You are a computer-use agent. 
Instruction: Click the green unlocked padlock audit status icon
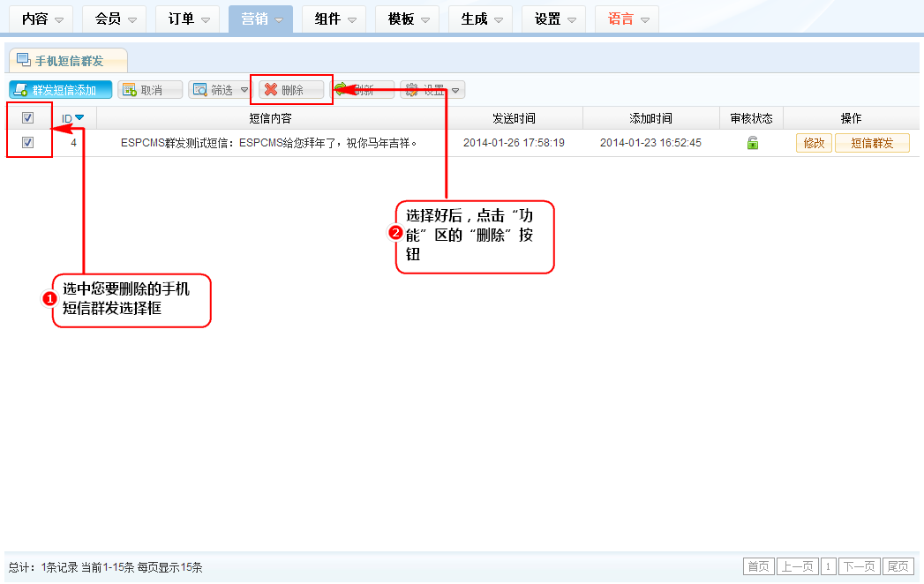click(753, 143)
